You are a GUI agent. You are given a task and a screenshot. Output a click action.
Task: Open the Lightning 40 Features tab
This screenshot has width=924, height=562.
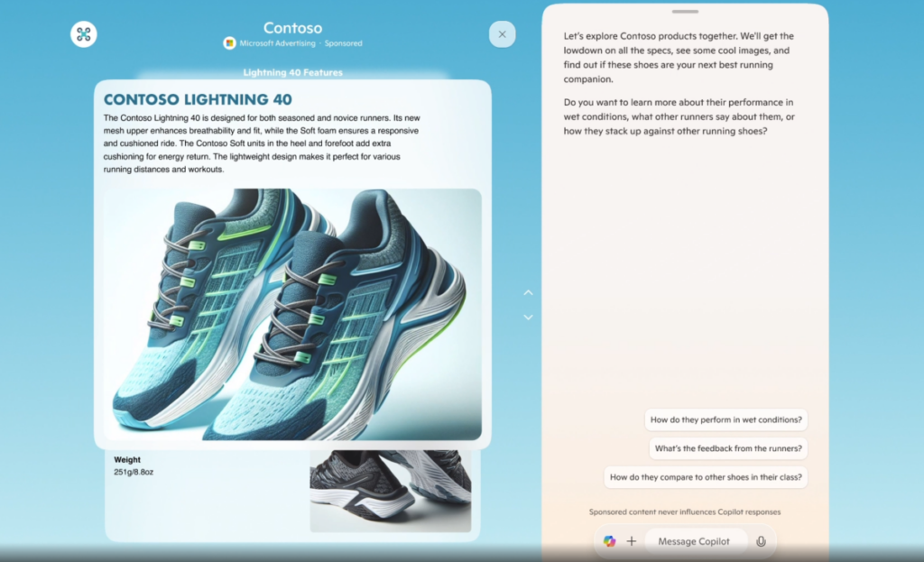click(293, 72)
